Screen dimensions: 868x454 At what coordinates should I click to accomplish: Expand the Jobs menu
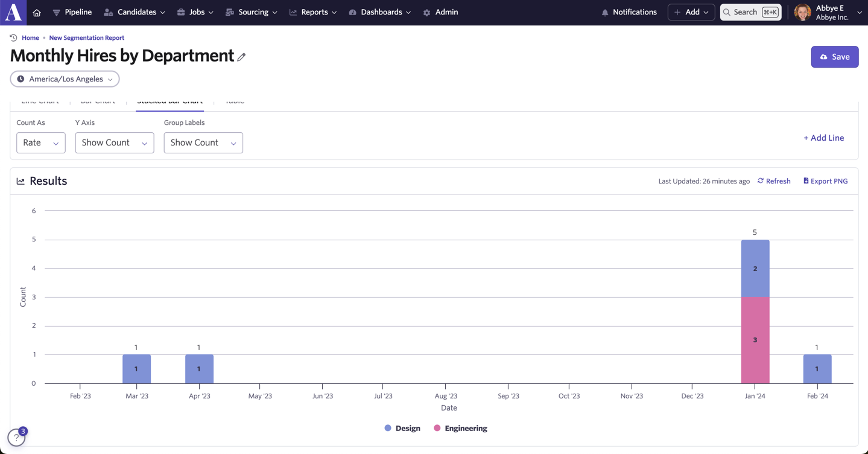click(195, 12)
